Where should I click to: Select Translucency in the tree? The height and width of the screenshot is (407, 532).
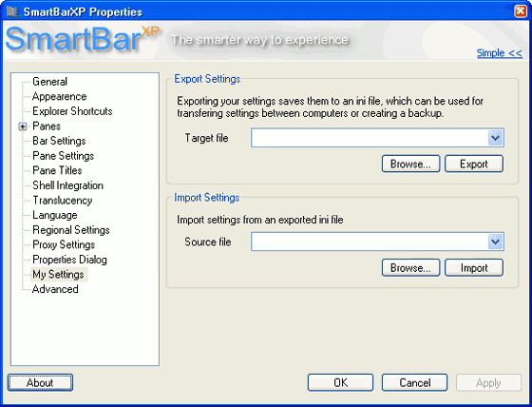click(63, 200)
